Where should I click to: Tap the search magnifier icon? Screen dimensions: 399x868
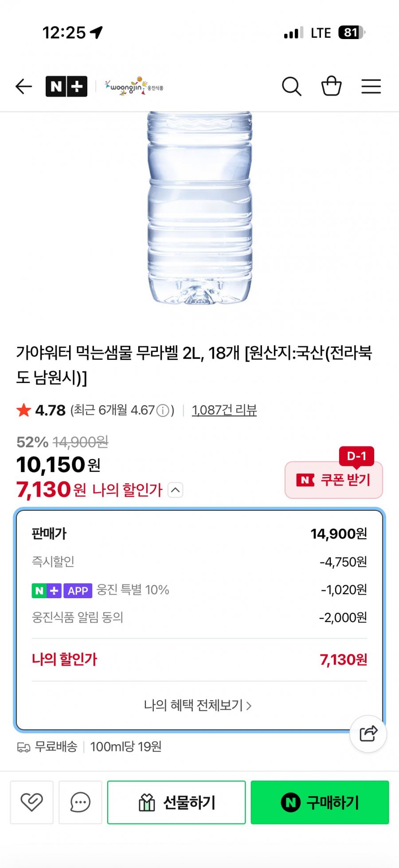tap(291, 87)
